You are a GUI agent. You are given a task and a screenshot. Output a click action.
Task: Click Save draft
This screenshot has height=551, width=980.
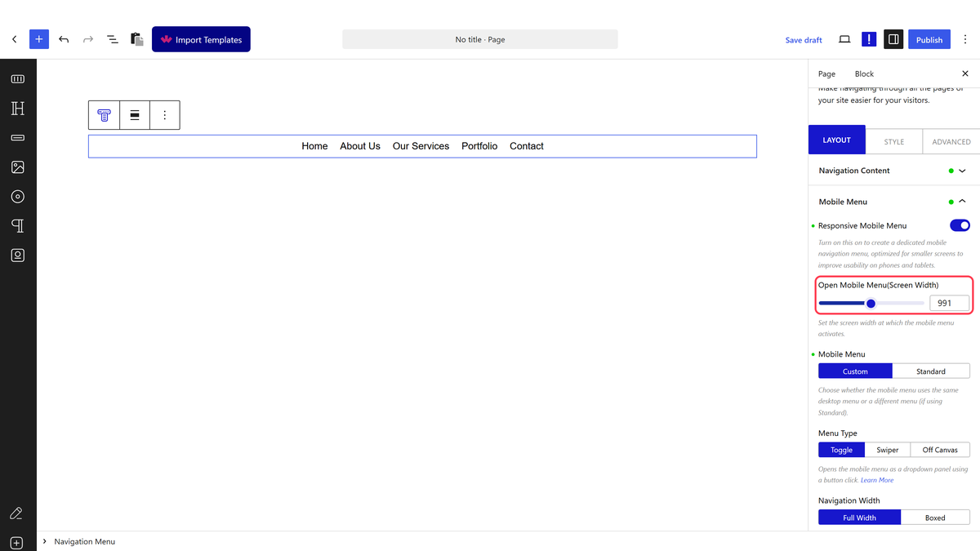tap(804, 40)
